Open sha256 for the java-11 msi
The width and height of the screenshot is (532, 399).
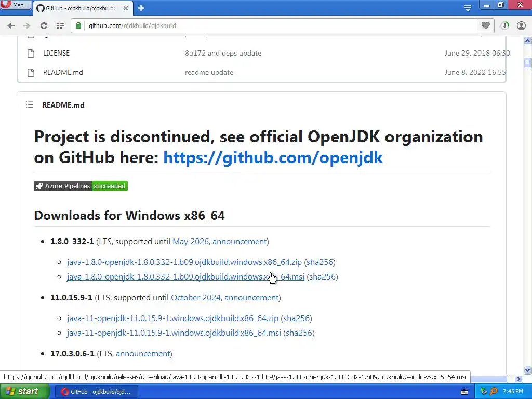tap(299, 333)
